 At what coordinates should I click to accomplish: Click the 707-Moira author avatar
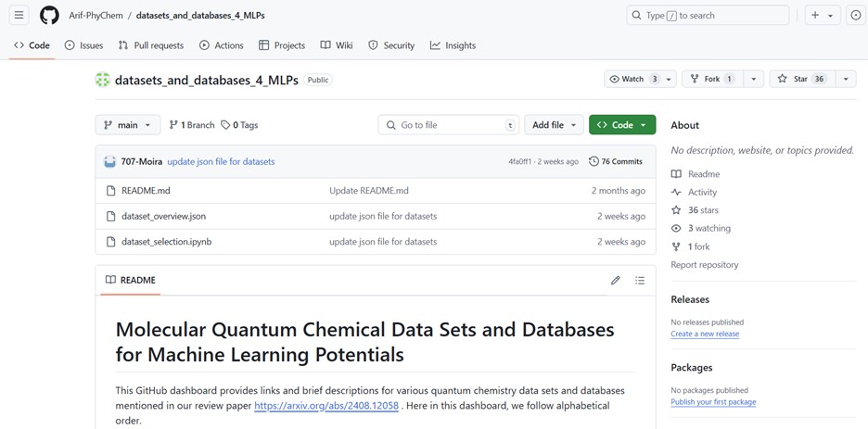coord(109,161)
